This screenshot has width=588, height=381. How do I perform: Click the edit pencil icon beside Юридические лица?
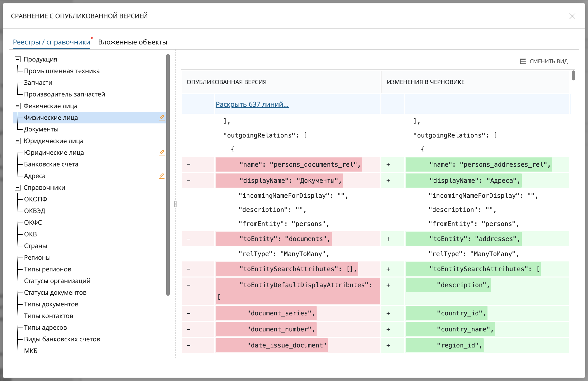coord(162,153)
